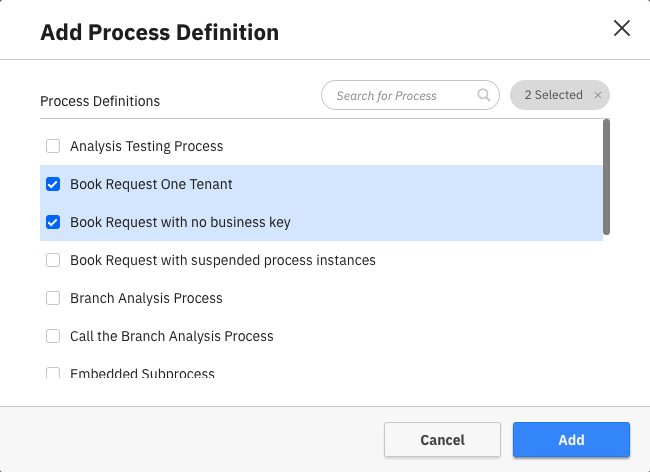Tick the suspended process instances checkbox
Viewport: 650px width, 472px height.
pyautogui.click(x=53, y=261)
